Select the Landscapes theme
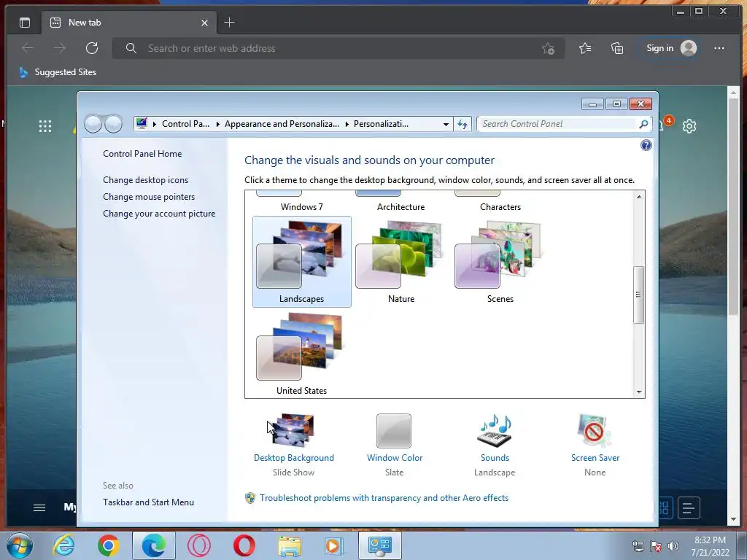 click(x=301, y=262)
